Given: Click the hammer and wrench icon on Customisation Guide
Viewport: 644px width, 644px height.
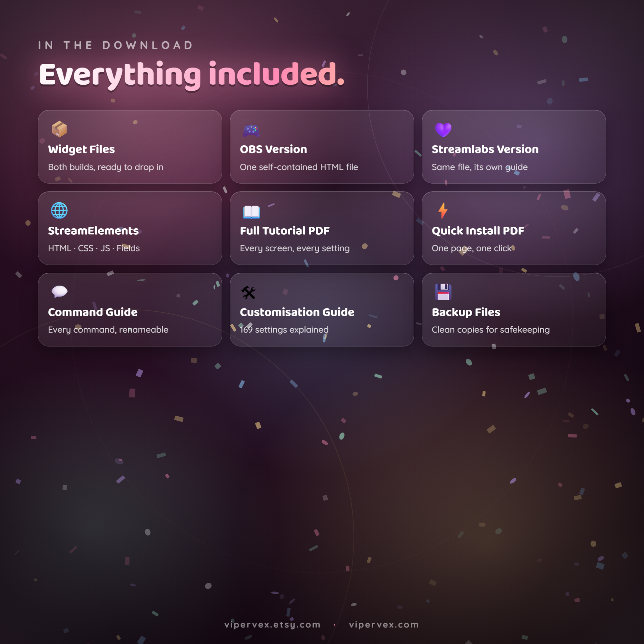Looking at the screenshot, I should coord(249,293).
